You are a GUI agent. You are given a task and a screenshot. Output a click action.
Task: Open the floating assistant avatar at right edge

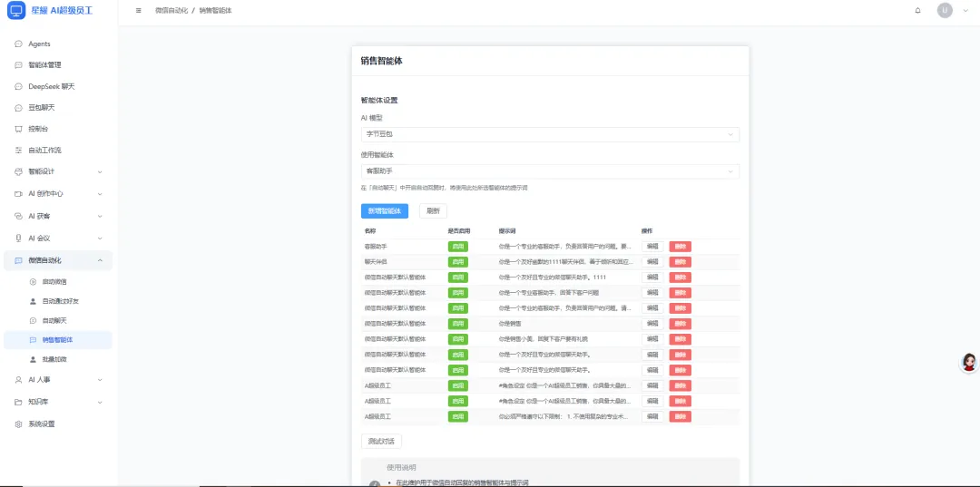(969, 362)
